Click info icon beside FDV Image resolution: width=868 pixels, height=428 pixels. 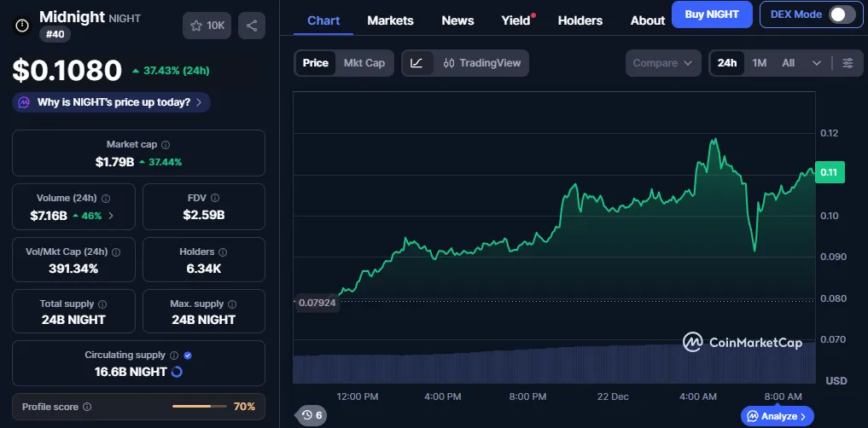(x=215, y=198)
